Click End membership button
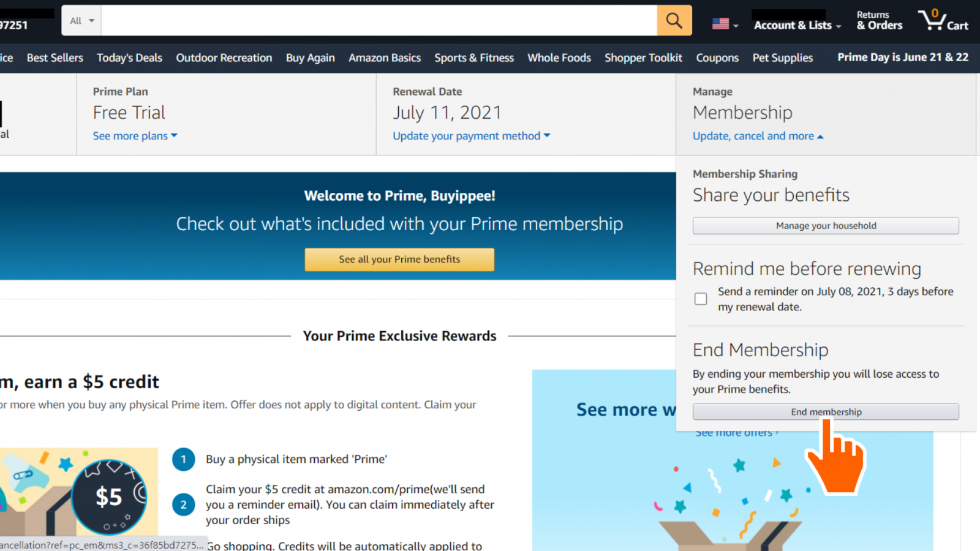Screen dimensions: 980x551 coord(826,411)
